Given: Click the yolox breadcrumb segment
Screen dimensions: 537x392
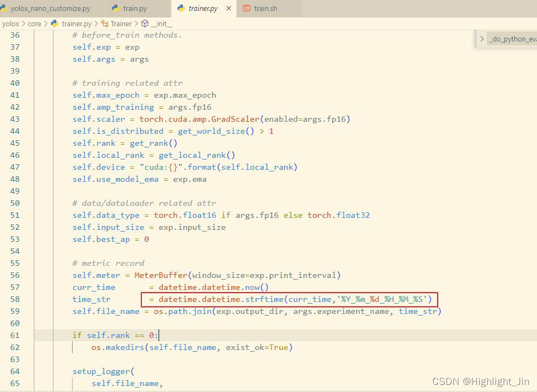Looking at the screenshot, I should 10,23.
